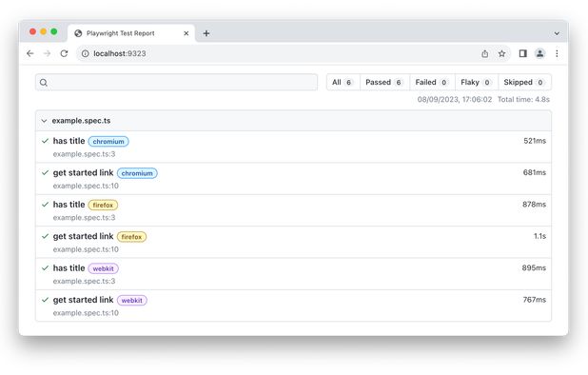This screenshot has height=375, width=588.
Task: Click the webkit label on 'has title'
Action: pos(103,268)
